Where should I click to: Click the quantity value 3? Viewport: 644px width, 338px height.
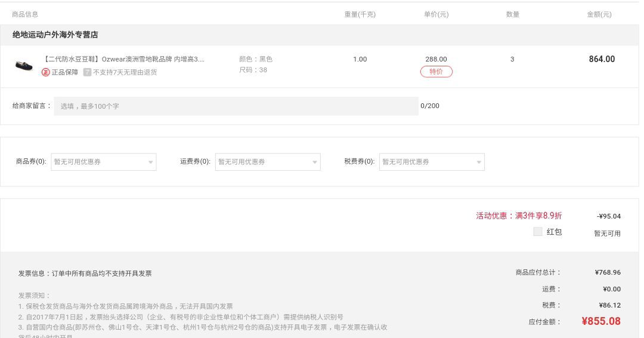click(512, 59)
